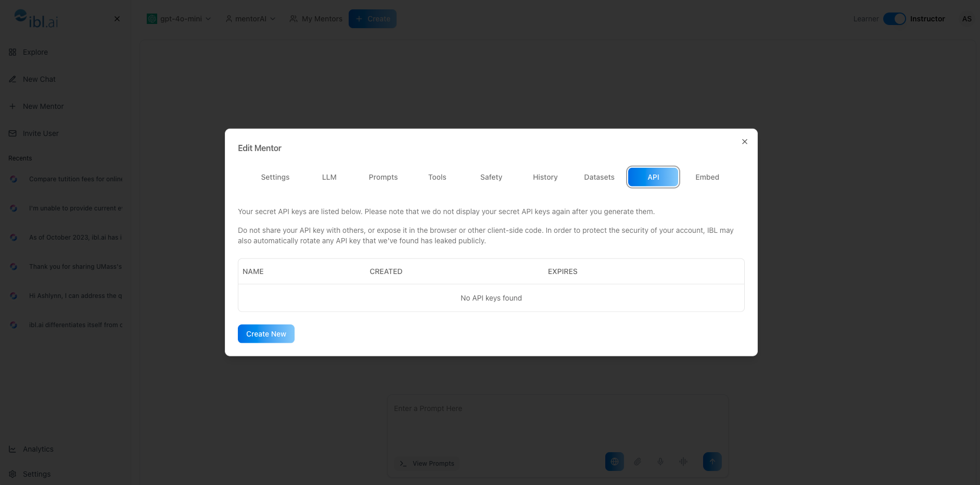Click the globe web search icon

tap(614, 462)
